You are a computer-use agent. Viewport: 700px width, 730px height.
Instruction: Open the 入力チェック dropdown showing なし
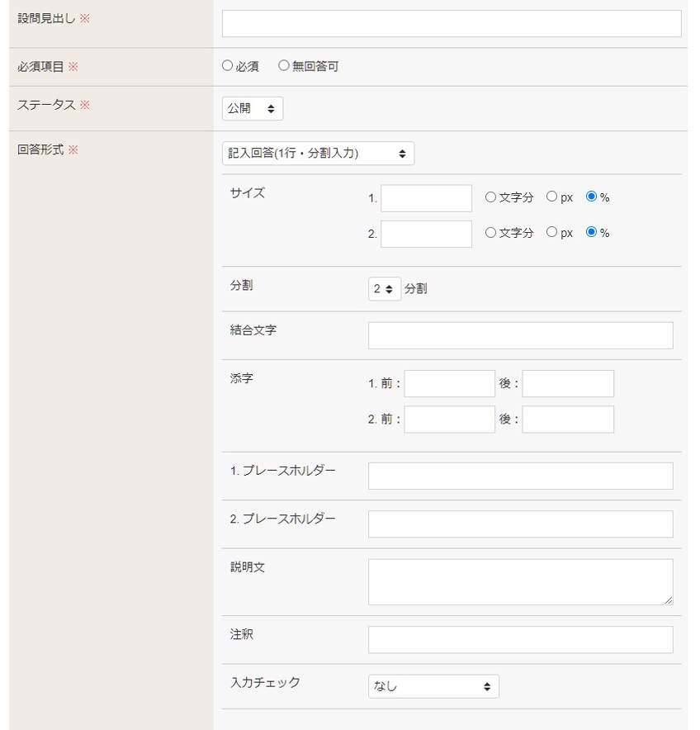point(433,686)
